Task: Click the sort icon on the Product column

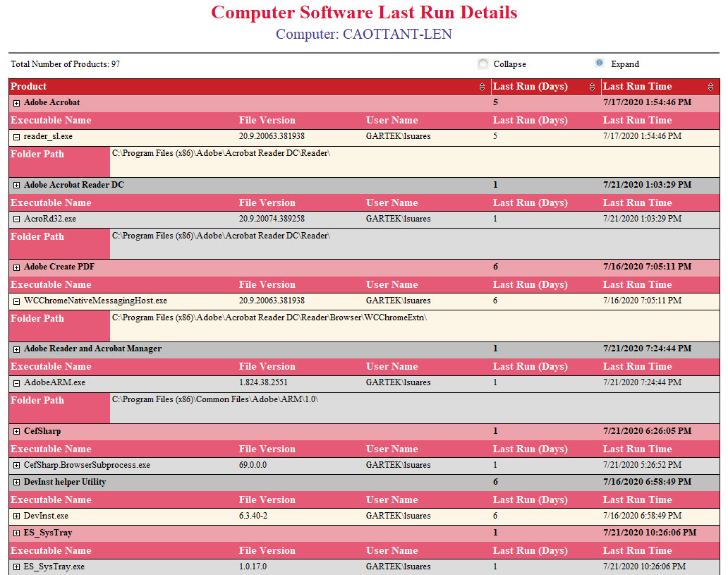Action: (x=483, y=86)
